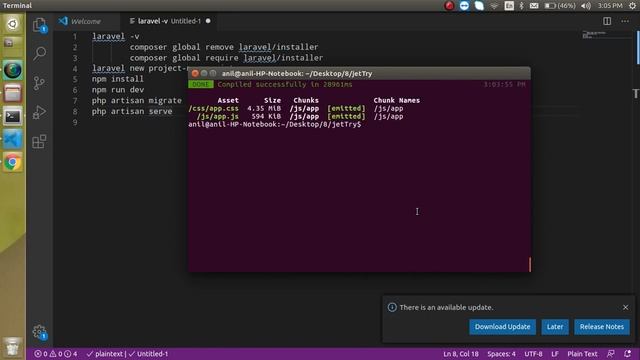Image resolution: width=640 pixels, height=360 pixels.
Task: Click 'php artisan migrate' on line 7
Action: point(136,100)
